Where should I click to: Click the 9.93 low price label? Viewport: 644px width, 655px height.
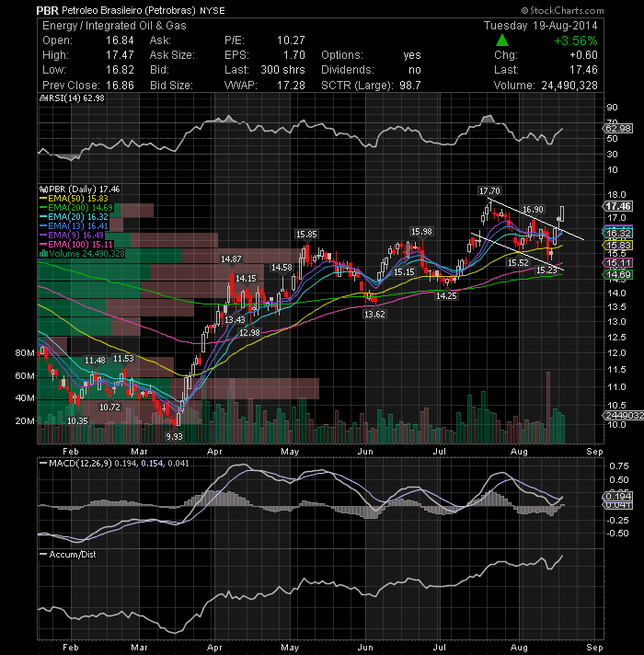coord(174,437)
